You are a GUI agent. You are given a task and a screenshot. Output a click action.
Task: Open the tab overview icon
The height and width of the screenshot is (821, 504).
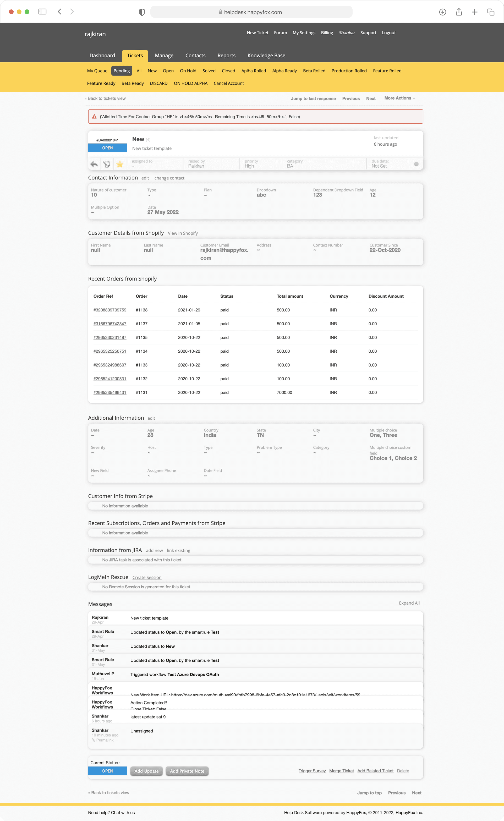click(x=491, y=12)
